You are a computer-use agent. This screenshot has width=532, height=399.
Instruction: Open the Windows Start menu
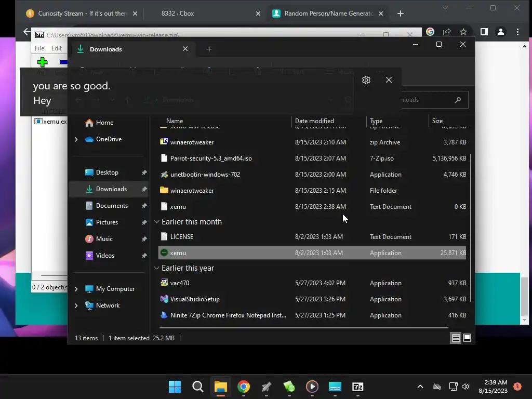click(175, 387)
